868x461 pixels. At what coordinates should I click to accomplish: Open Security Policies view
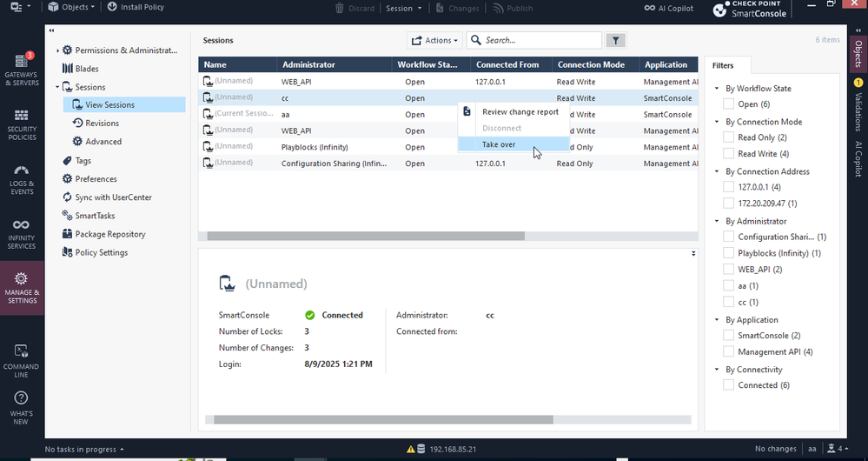tap(22, 124)
